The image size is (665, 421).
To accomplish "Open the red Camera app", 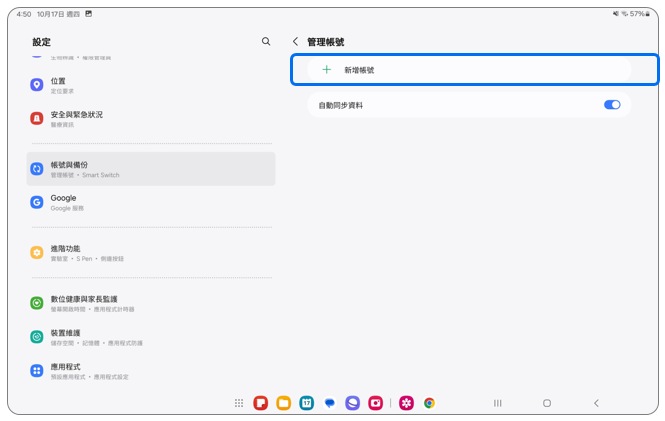I will point(375,403).
